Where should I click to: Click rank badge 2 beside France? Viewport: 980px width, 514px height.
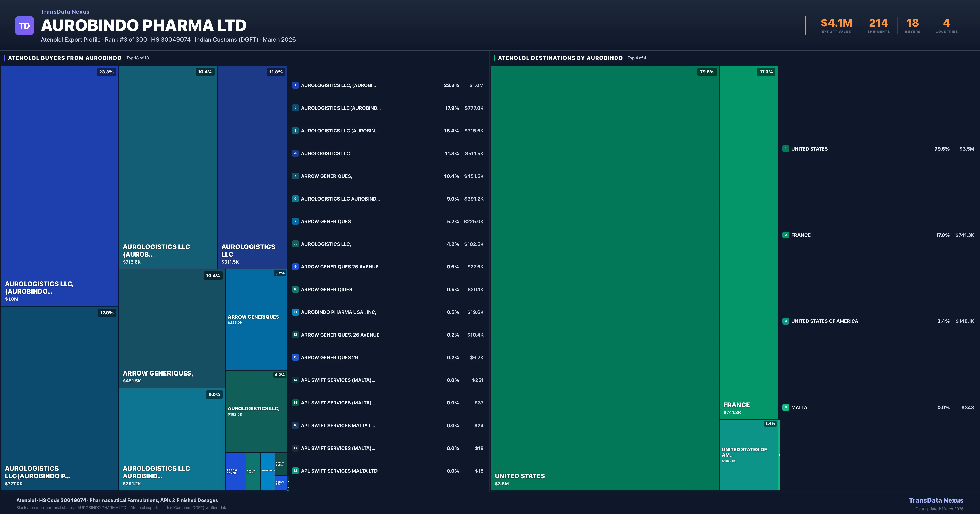click(786, 235)
